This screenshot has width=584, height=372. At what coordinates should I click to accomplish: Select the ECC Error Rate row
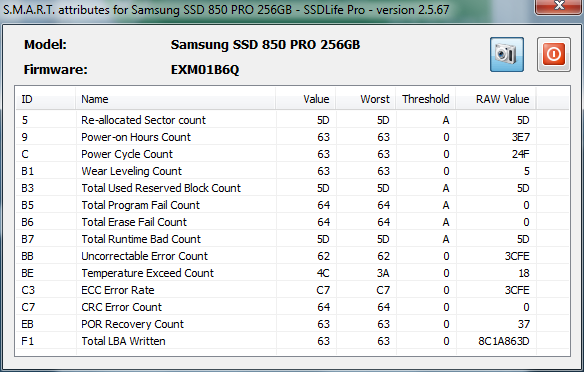(292, 290)
